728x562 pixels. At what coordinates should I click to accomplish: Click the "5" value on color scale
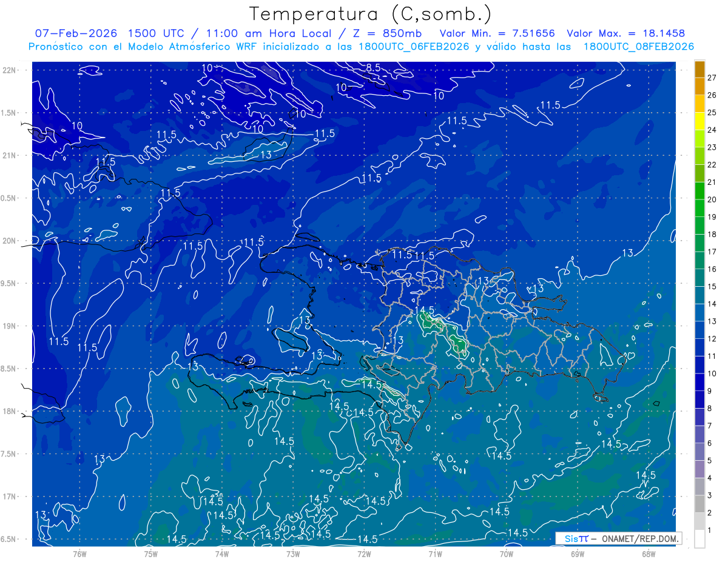tap(710, 461)
